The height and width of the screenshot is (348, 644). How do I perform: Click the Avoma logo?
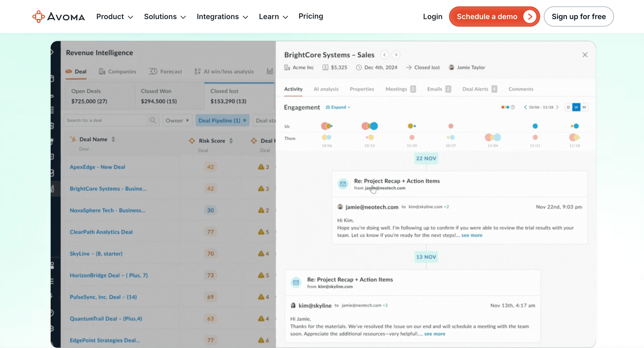pos(58,17)
